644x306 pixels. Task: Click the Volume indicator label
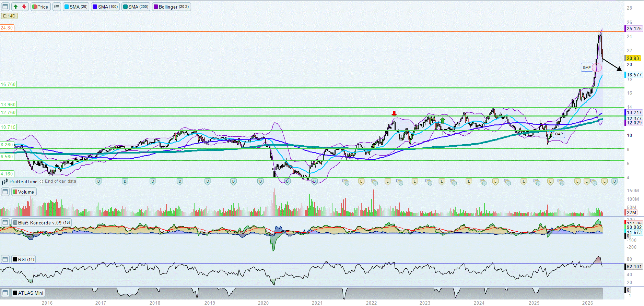[24, 192]
